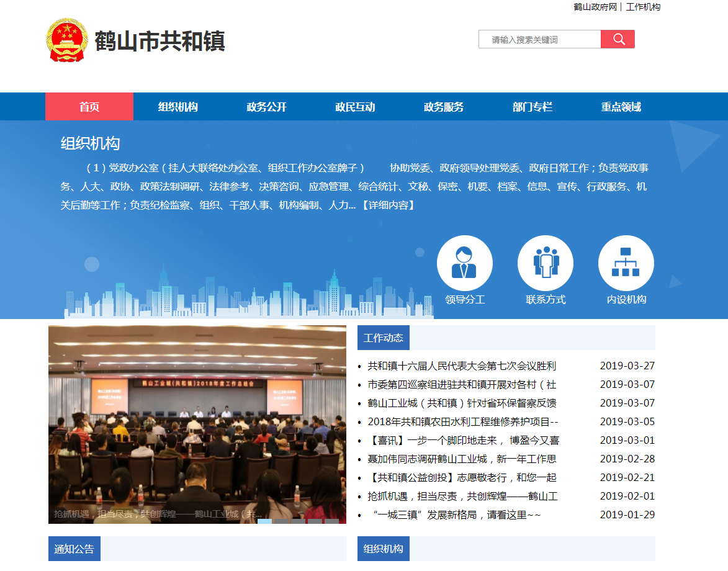
Task: Click the 工作机构 top link
Action: (643, 7)
